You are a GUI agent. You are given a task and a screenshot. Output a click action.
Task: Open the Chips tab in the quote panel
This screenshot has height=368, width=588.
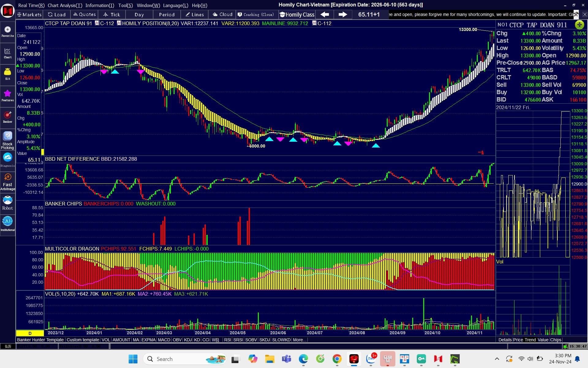tap(556, 340)
